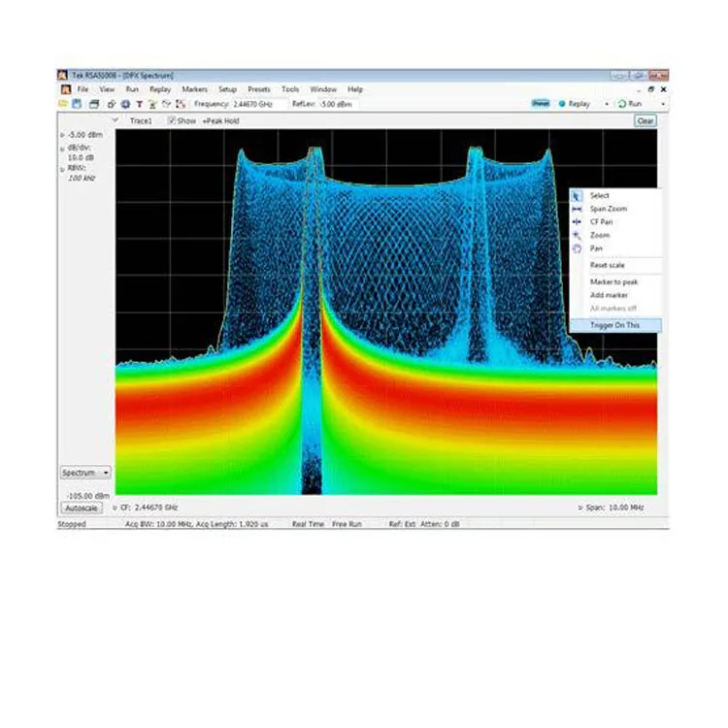Open the Window menu

[x=323, y=89]
